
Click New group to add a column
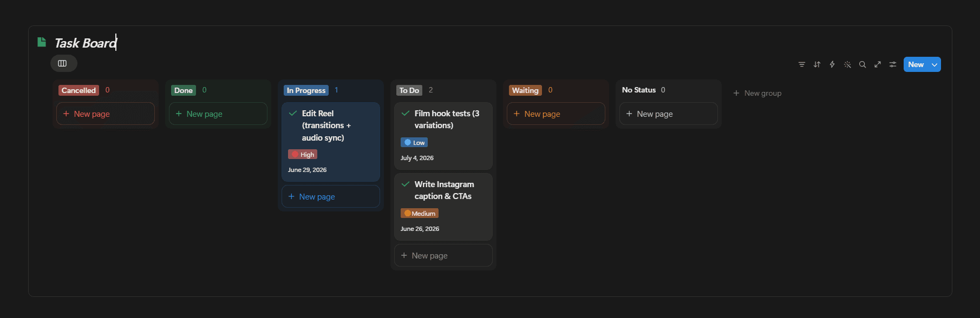pyautogui.click(x=757, y=93)
